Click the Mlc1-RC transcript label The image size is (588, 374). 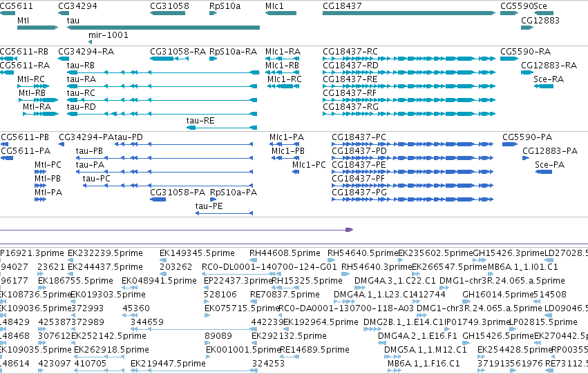click(x=284, y=79)
